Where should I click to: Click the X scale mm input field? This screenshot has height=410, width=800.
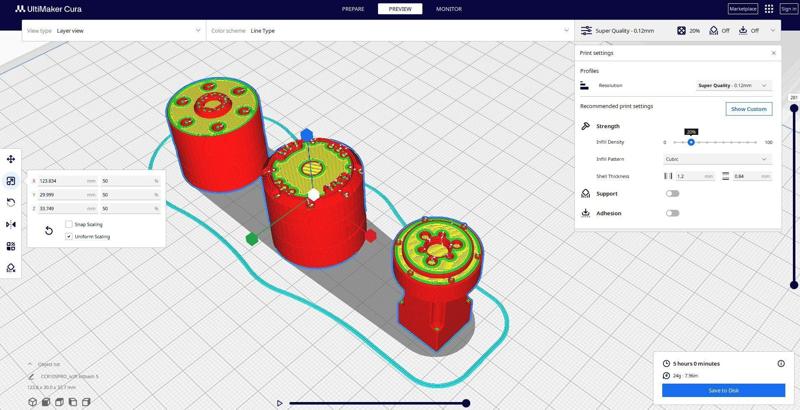click(x=65, y=181)
